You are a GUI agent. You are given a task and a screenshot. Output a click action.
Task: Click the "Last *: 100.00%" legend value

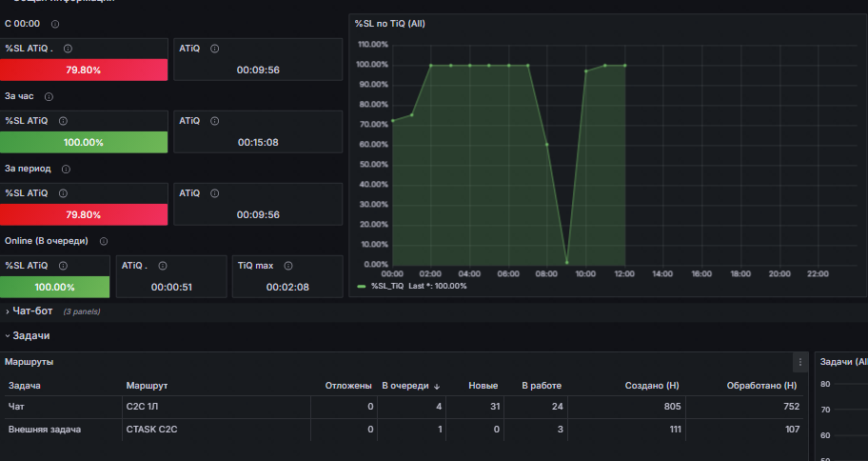(x=437, y=286)
